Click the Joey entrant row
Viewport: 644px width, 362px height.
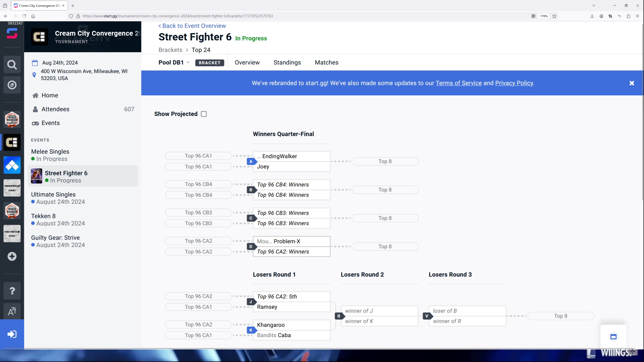click(x=292, y=166)
